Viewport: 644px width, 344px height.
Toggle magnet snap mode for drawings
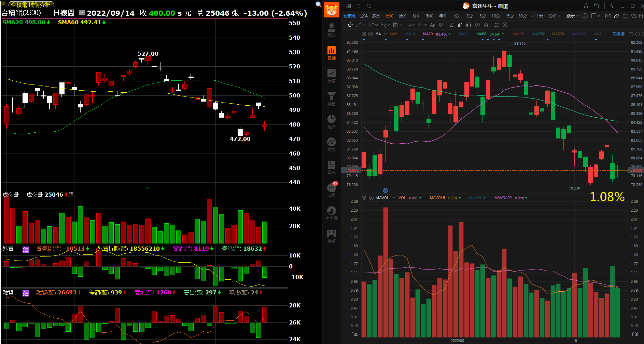460,25
